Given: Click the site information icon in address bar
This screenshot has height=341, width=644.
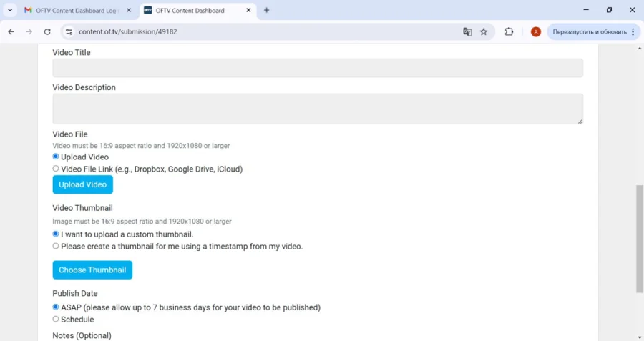Looking at the screenshot, I should click(x=69, y=31).
